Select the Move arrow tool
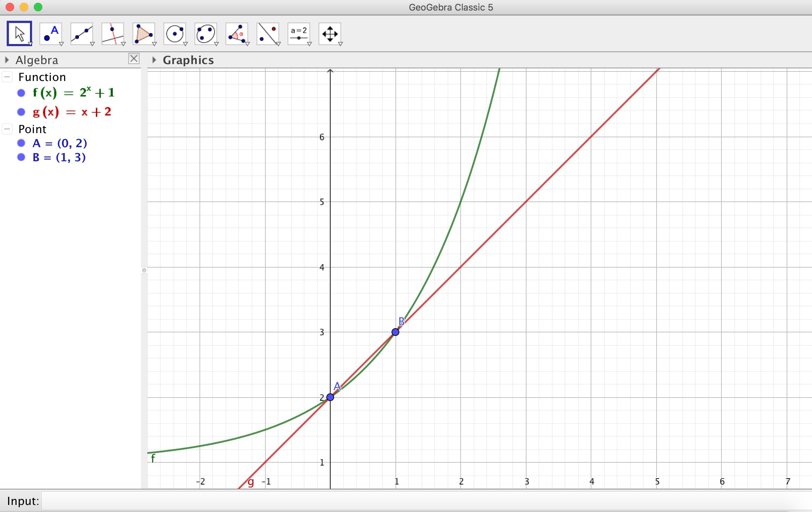 19,34
